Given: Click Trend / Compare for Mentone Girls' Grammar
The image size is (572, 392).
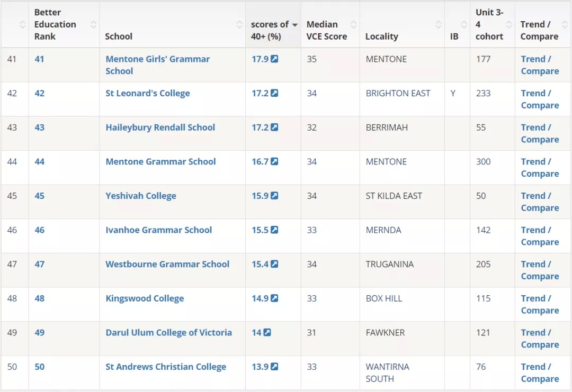Looking at the screenshot, I should pos(540,65).
